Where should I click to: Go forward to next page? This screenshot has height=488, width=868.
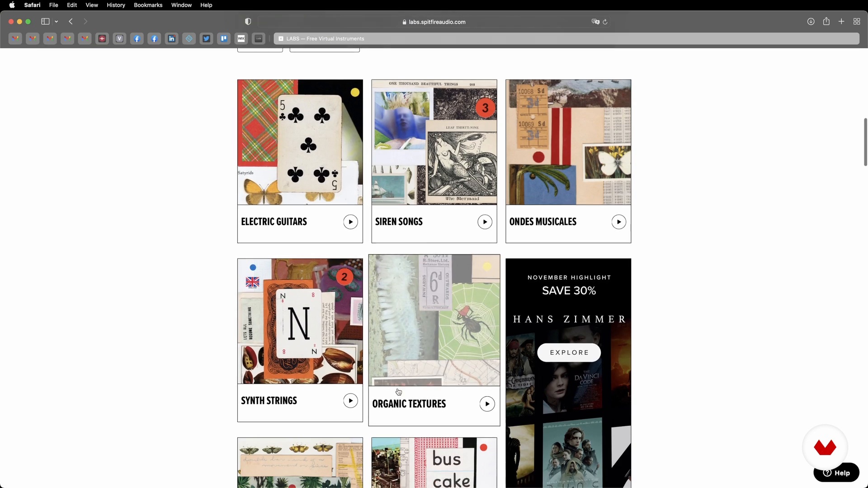pyautogui.click(x=85, y=22)
